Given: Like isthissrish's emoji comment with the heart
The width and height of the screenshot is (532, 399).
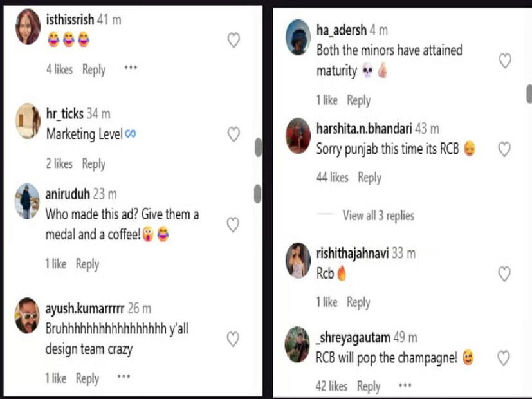Looking at the screenshot, I should tap(234, 41).
